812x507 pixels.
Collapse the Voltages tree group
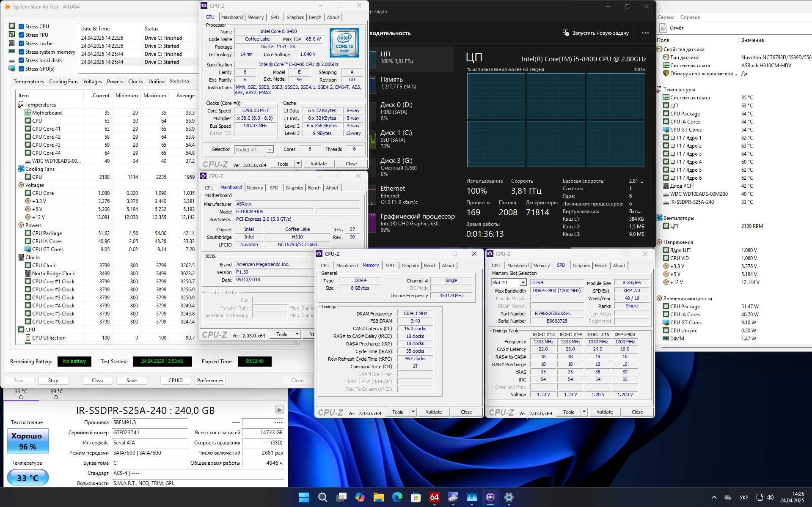coord(21,185)
